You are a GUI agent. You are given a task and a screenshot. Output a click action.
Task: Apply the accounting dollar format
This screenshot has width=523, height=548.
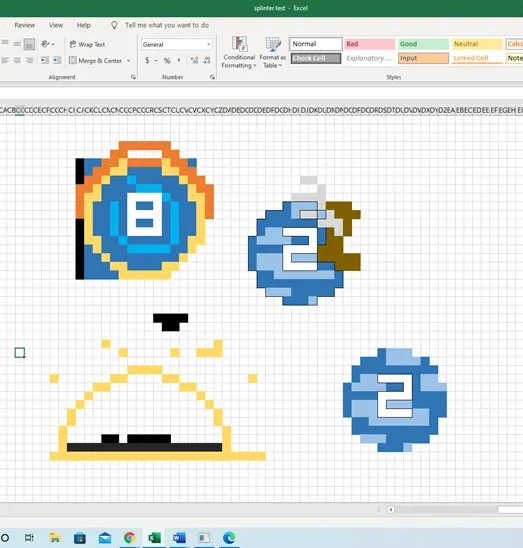click(147, 60)
